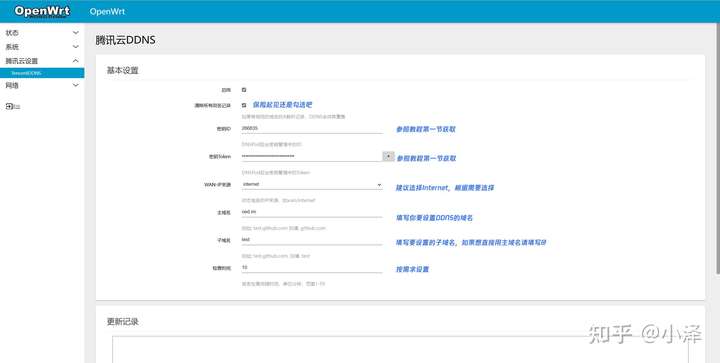The height and width of the screenshot is (363, 720).
Task: Click the 腾讯云DDNS page heading
Action: [125, 40]
